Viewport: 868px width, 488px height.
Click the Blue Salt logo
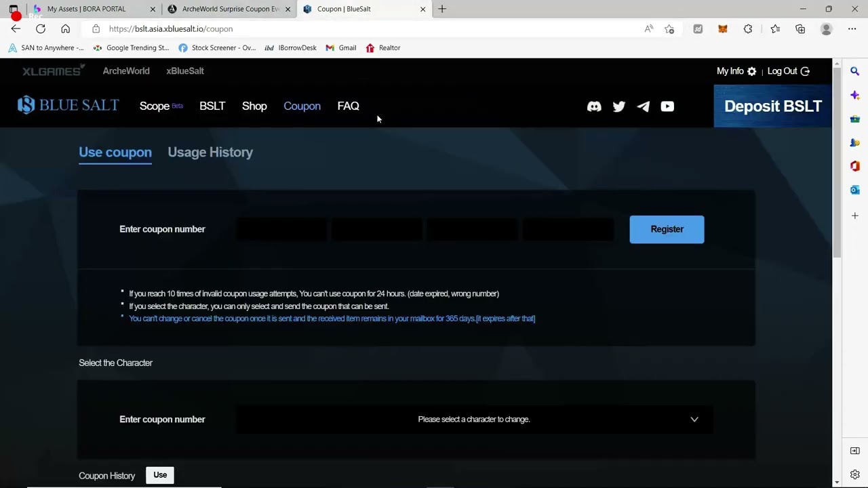[x=68, y=105]
